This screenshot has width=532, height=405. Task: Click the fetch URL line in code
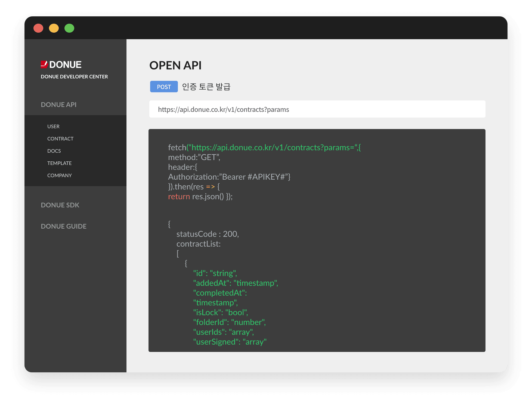(264, 148)
